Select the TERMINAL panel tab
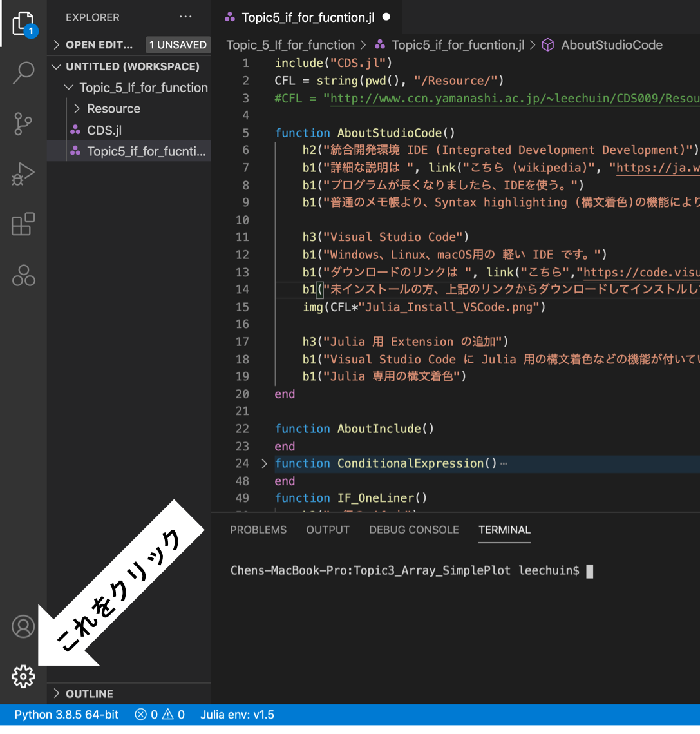 (x=504, y=530)
